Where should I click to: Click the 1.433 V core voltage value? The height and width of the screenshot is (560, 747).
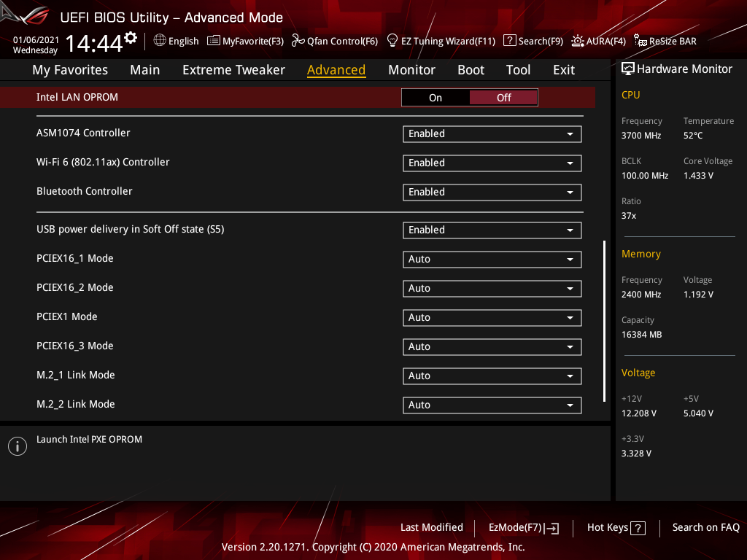(x=698, y=176)
